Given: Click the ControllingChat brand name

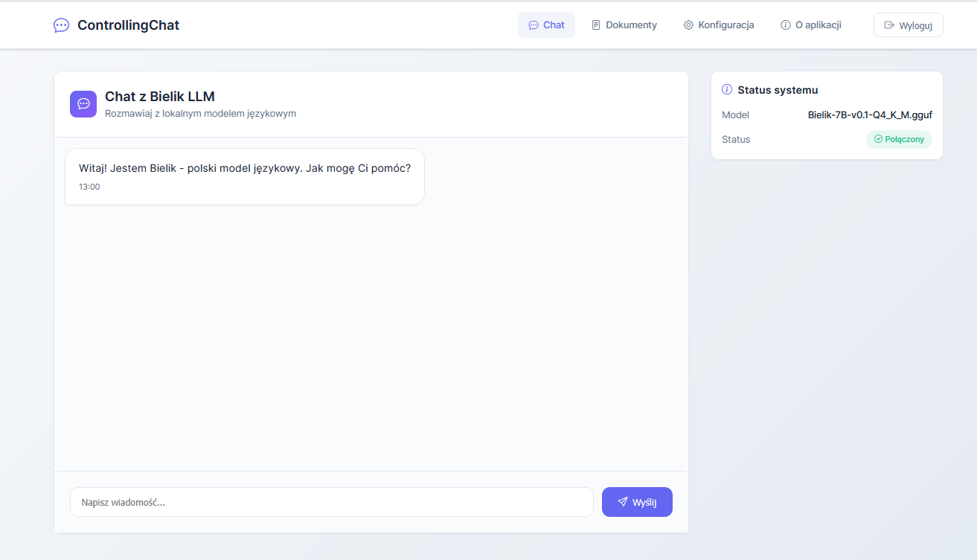Looking at the screenshot, I should point(128,25).
